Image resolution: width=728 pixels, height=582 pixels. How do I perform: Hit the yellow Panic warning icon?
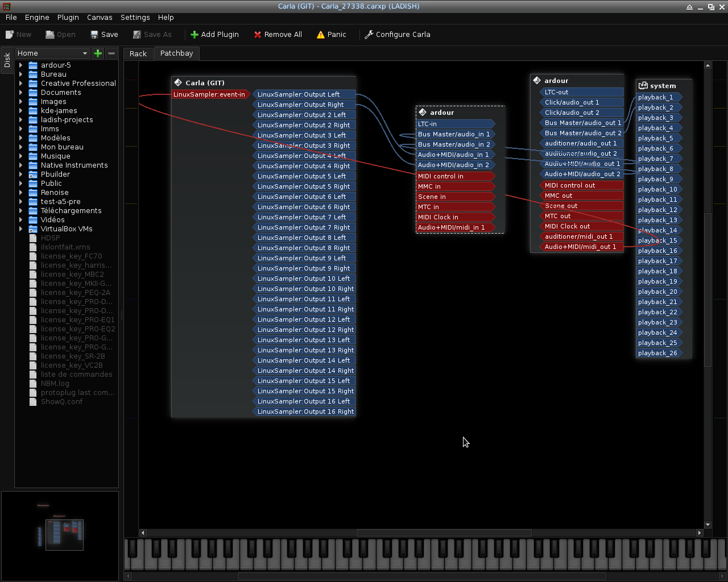[321, 35]
